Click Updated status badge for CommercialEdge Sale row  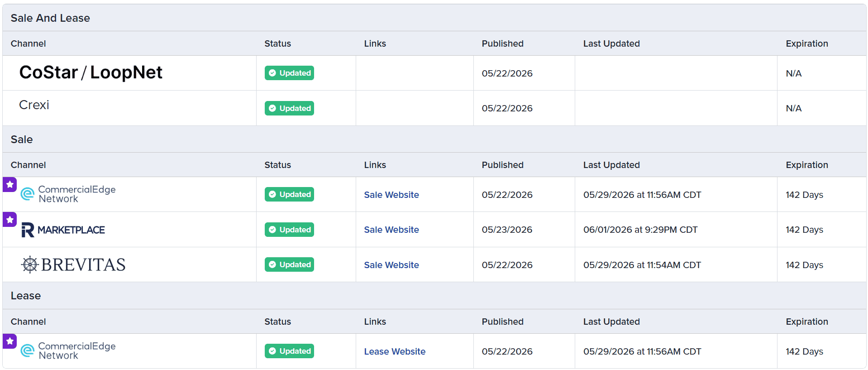tap(289, 194)
